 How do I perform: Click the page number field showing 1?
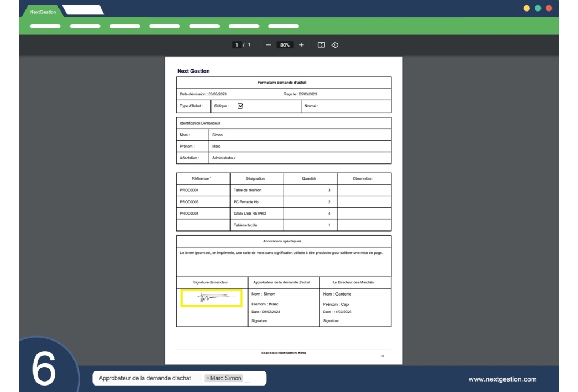pyautogui.click(x=236, y=43)
